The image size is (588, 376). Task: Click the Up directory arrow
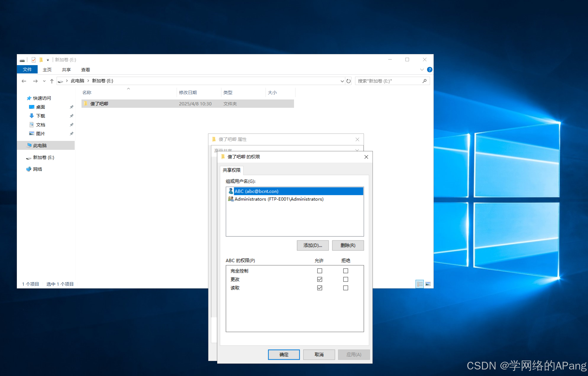pyautogui.click(x=52, y=81)
